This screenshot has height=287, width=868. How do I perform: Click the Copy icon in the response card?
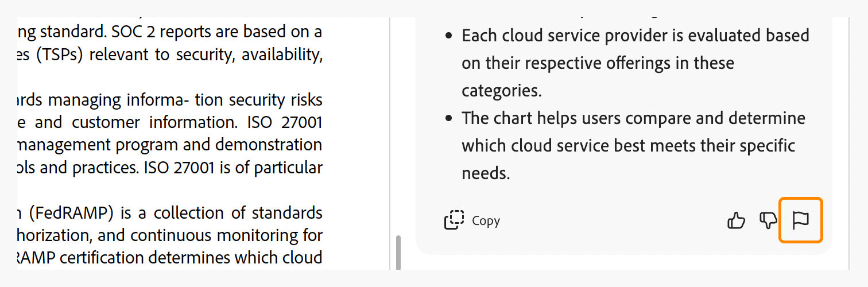pos(454,220)
